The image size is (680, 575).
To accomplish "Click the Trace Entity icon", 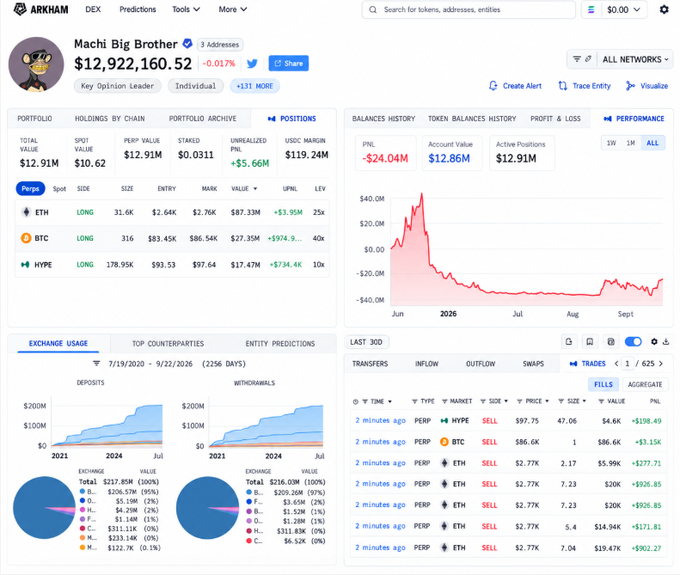I will coord(562,86).
